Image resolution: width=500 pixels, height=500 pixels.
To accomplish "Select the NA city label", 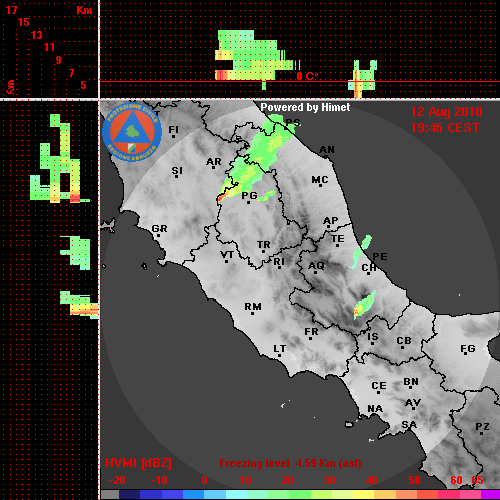I will coord(375,408).
